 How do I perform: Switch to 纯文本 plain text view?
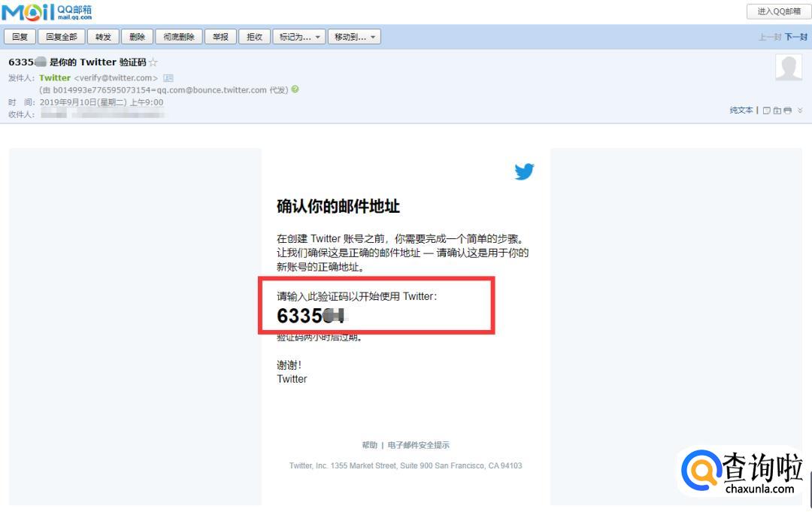741,111
